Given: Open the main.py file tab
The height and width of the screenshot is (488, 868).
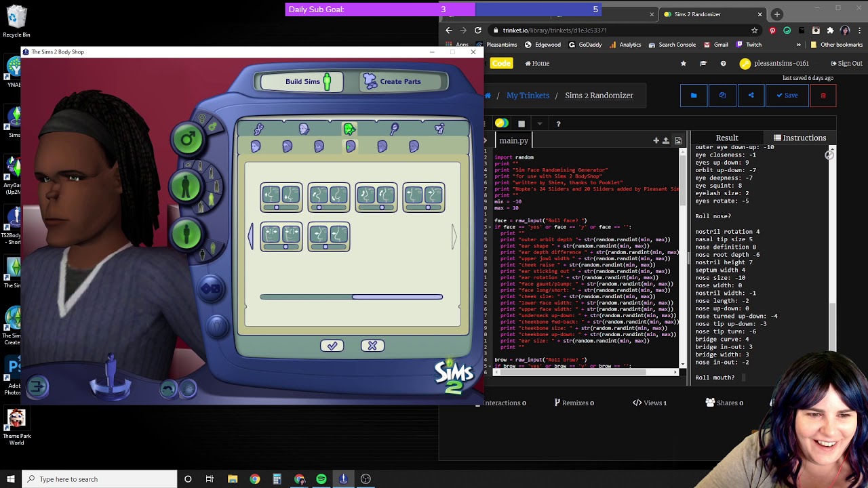Looking at the screenshot, I should pos(513,140).
